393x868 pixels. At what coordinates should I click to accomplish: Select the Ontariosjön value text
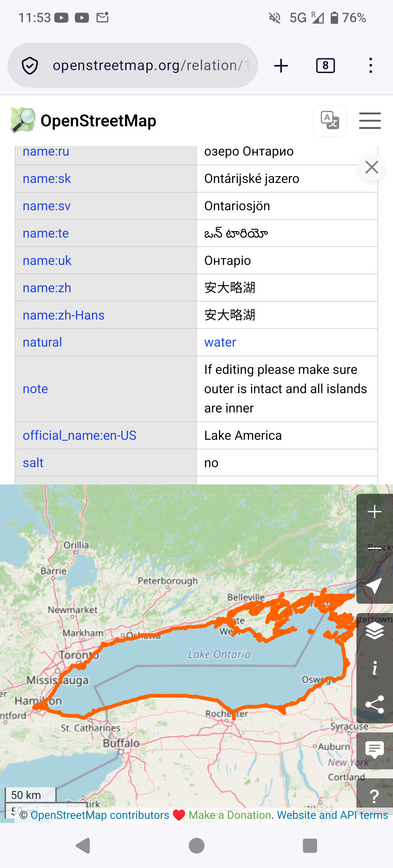(x=237, y=206)
